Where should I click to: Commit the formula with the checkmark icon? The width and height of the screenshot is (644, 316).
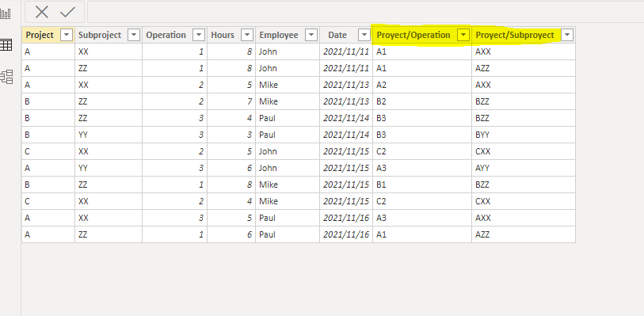click(x=68, y=12)
